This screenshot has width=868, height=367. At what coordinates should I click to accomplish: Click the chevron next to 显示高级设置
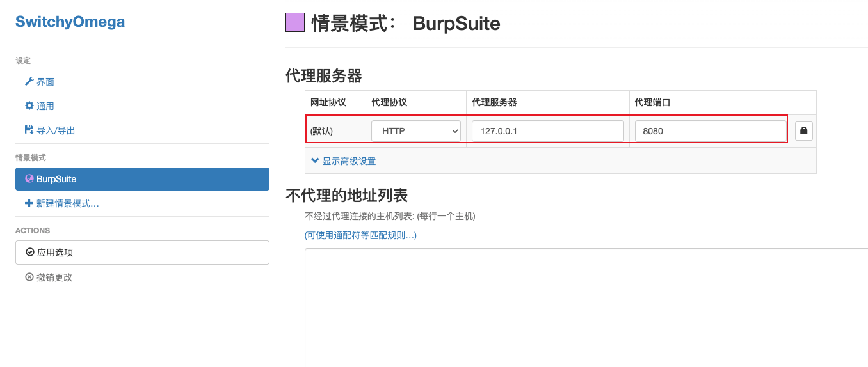pyautogui.click(x=314, y=161)
